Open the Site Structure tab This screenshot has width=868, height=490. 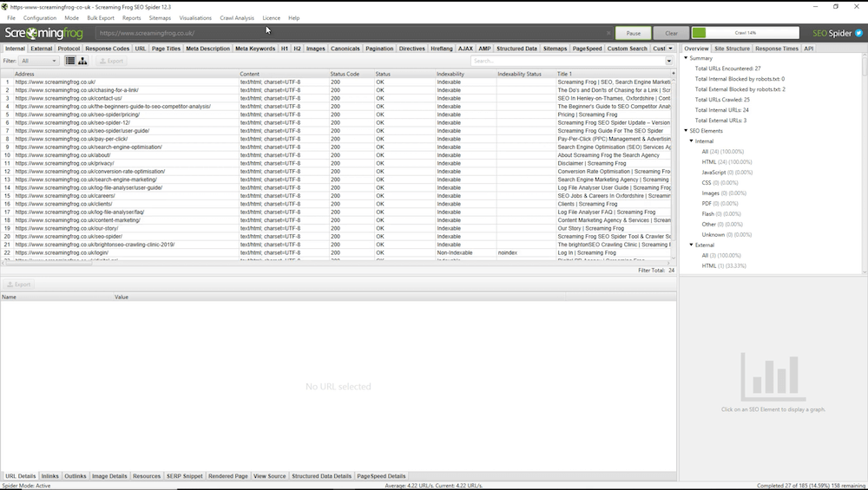(732, 49)
